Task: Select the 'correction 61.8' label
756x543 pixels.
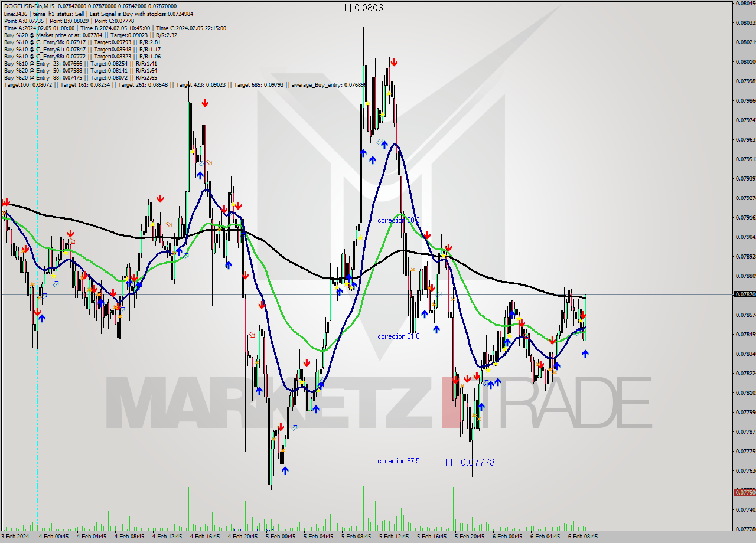Action: point(399,336)
